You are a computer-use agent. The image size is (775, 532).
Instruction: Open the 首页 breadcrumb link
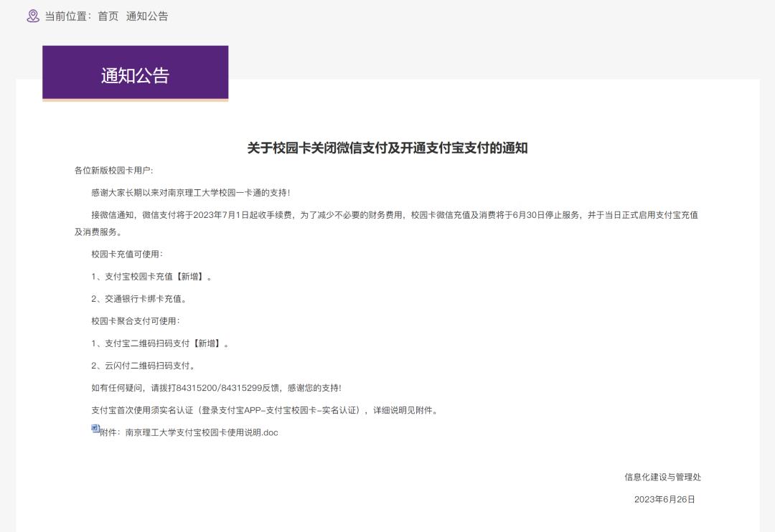pos(106,16)
